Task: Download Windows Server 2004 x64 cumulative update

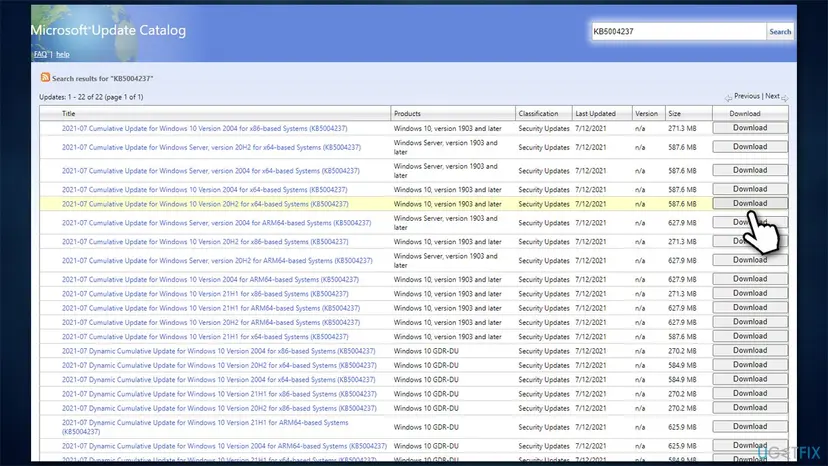Action: 750,170
